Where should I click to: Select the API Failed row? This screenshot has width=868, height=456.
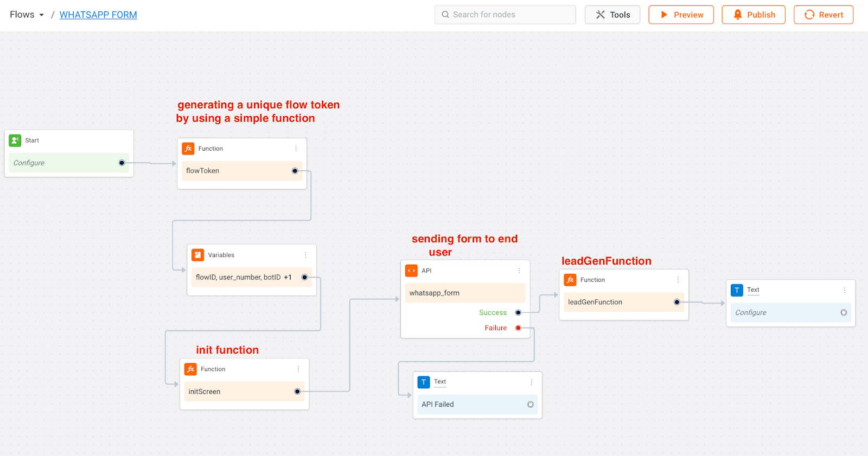[477, 404]
